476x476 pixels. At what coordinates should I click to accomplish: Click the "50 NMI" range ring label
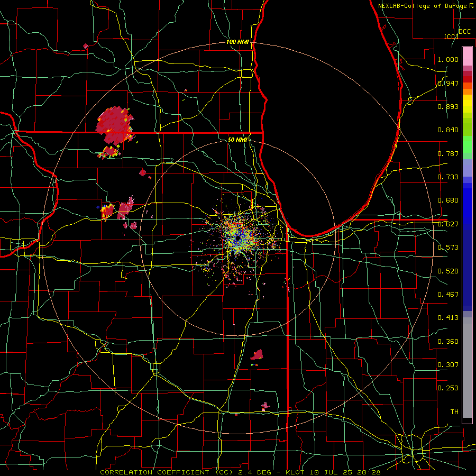tap(237, 140)
